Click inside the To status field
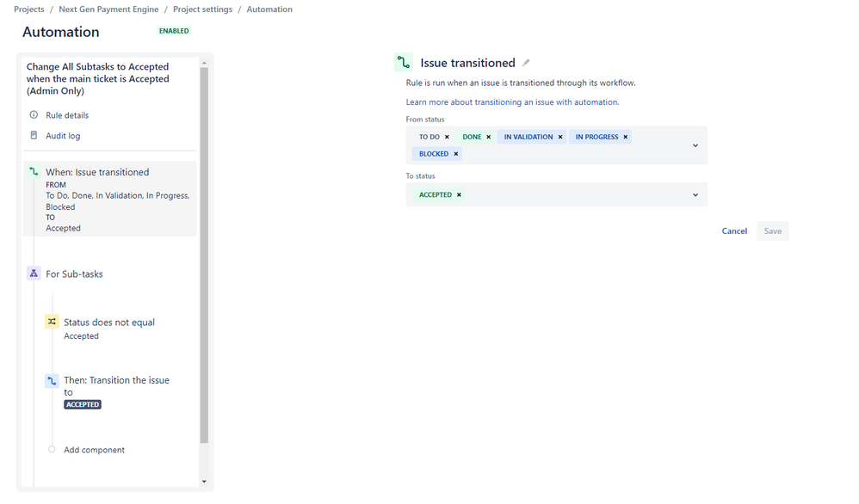859x504 pixels. click(x=557, y=195)
